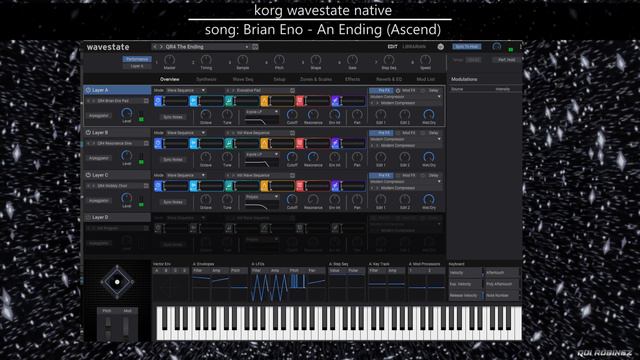Click Velocity keyboard modulation source
The height and width of the screenshot is (360, 640).
[465, 273]
